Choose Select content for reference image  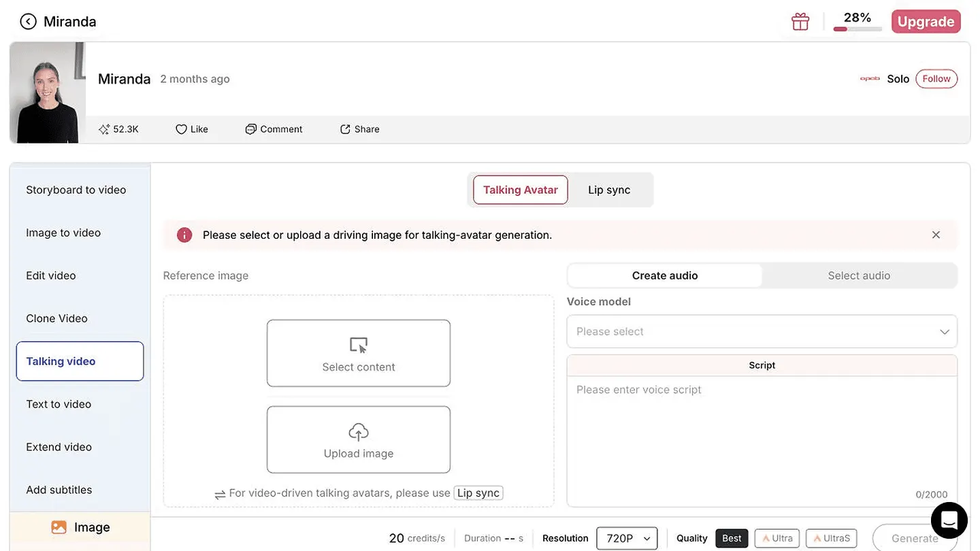[359, 353]
